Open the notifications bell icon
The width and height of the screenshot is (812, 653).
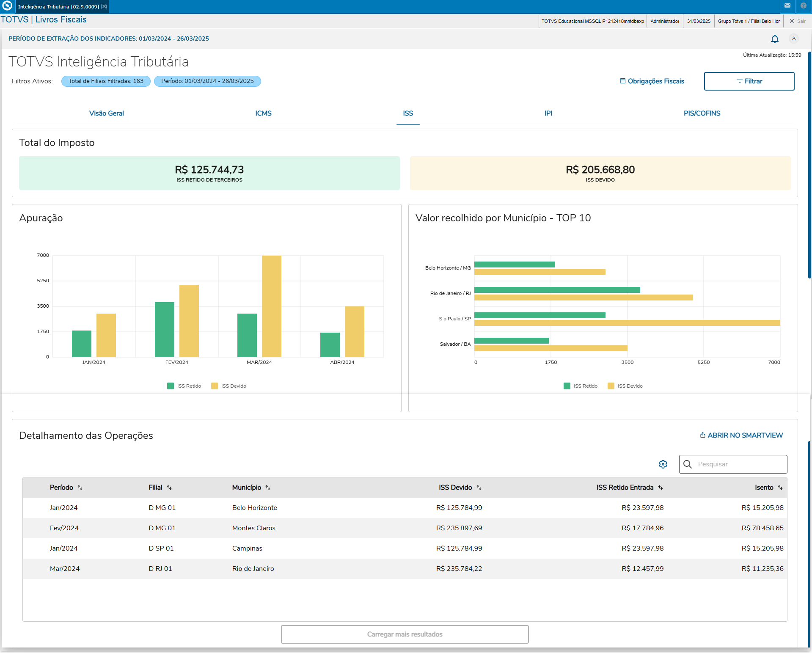(774, 39)
